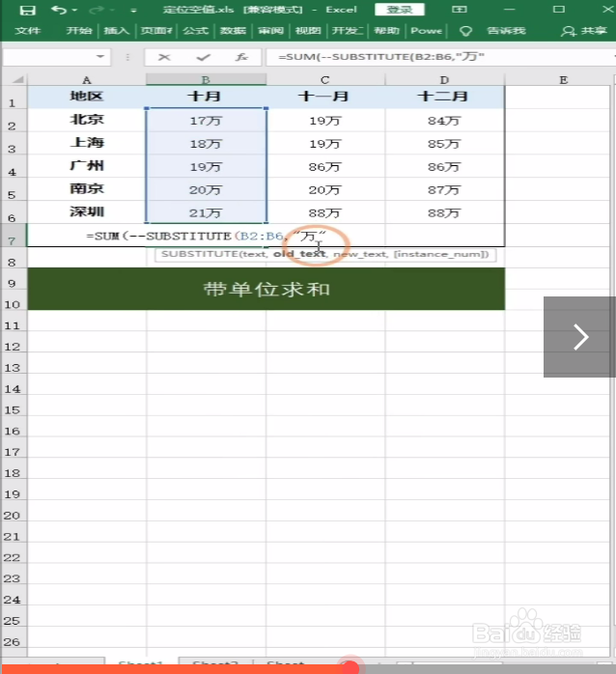The height and width of the screenshot is (674, 616).
Task: Open Customize Quick Access Toolbar dropdown
Action: click(x=133, y=11)
